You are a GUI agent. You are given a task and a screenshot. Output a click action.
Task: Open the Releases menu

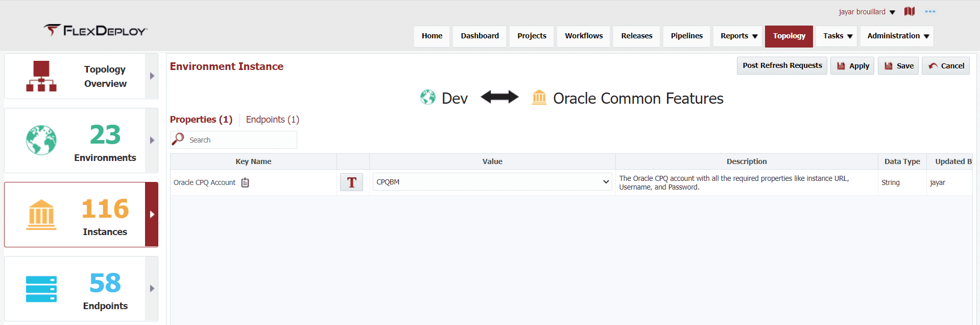tap(636, 36)
